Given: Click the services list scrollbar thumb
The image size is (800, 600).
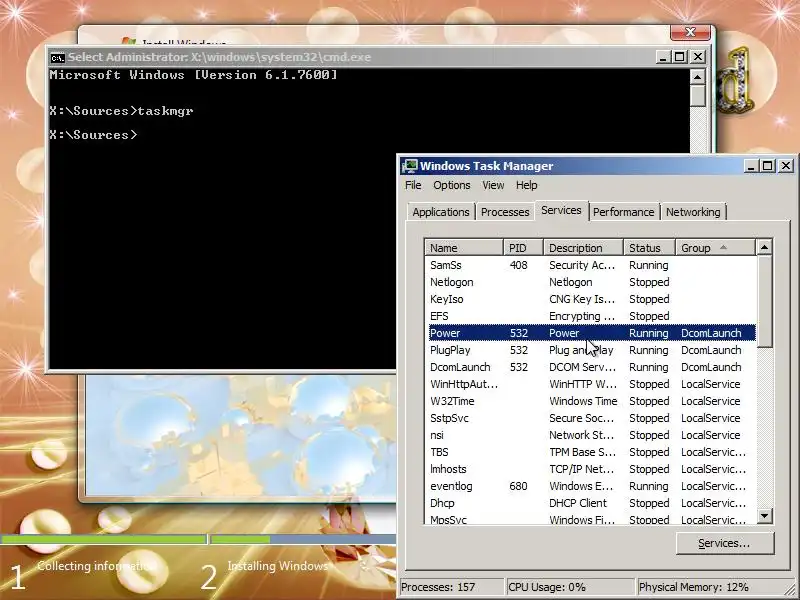Looking at the screenshot, I should (x=764, y=302).
